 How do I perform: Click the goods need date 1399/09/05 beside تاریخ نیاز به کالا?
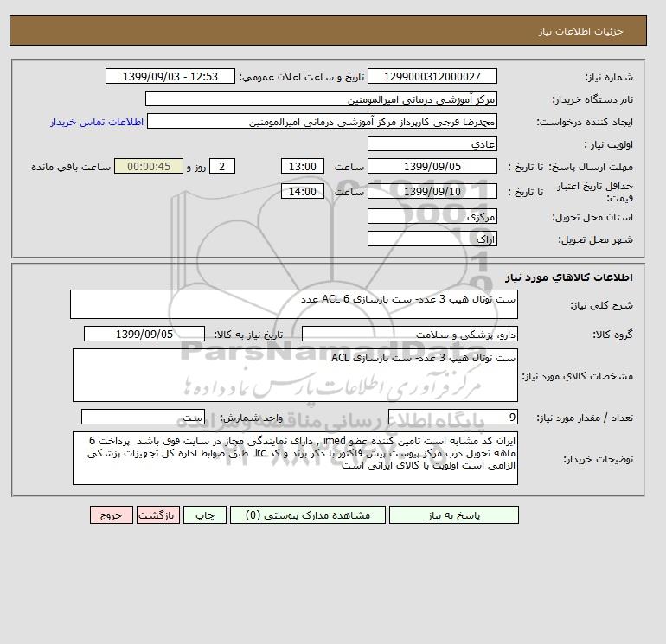pos(144,334)
